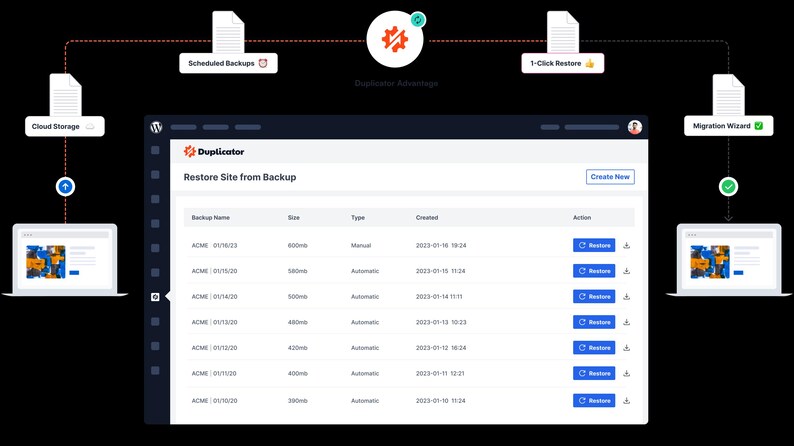This screenshot has height=446, width=794.
Task: Click the document icon above 1-Click Restore
Action: pos(563,32)
